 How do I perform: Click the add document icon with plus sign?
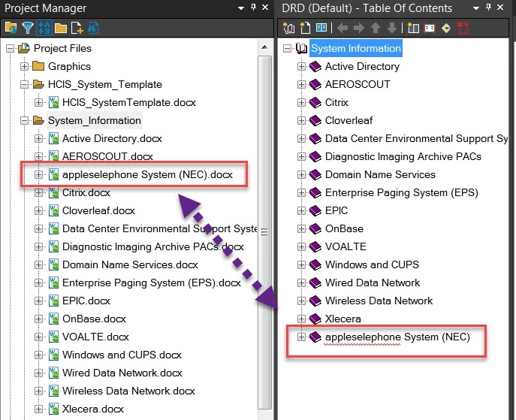tap(77, 29)
